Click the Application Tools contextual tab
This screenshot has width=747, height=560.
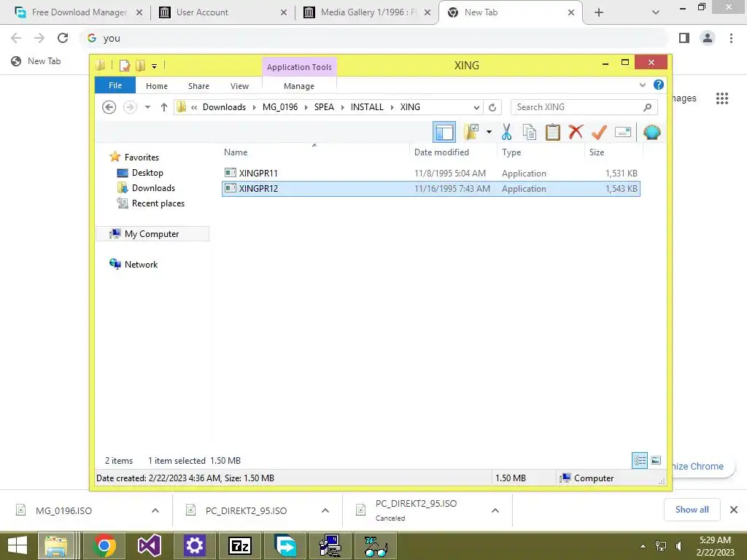pos(299,67)
